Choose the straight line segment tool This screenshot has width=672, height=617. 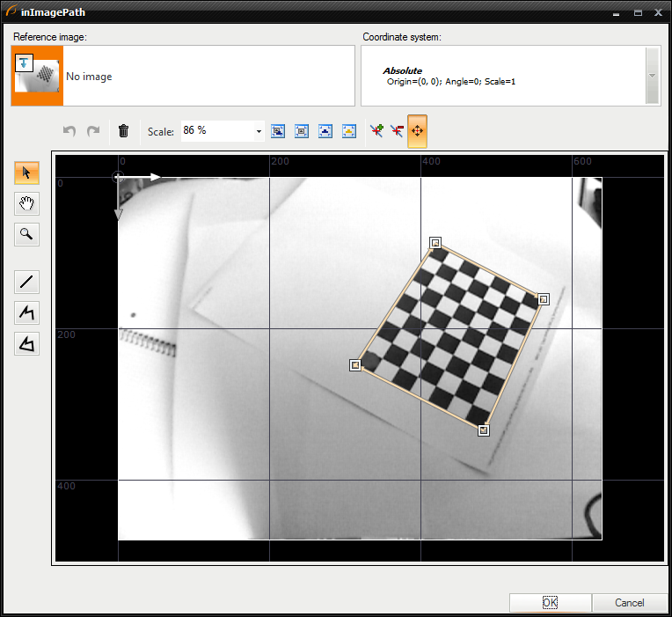coord(26,283)
